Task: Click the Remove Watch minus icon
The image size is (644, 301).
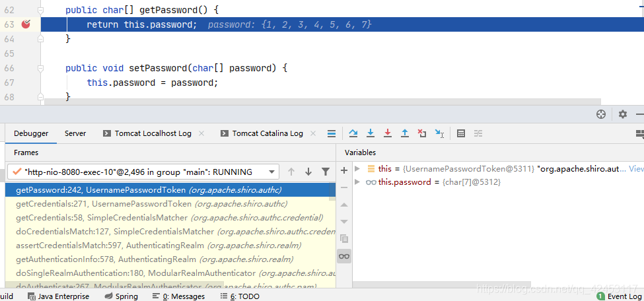Action: tap(344, 187)
